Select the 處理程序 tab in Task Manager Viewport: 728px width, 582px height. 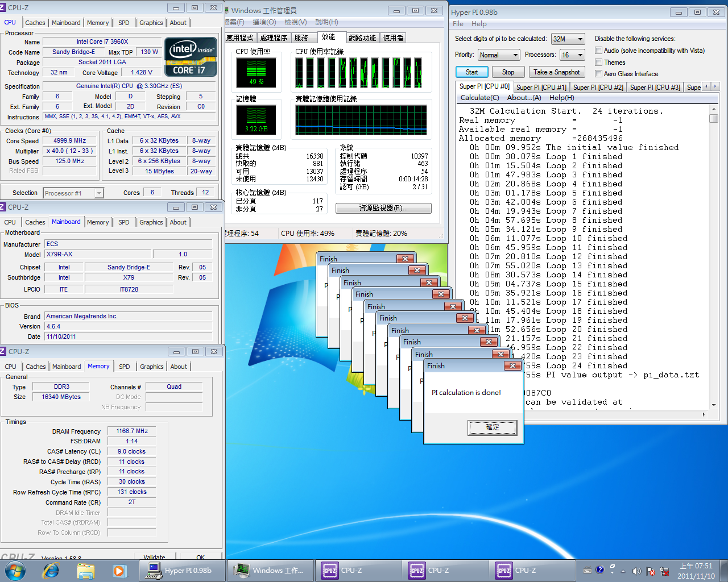pyautogui.click(x=274, y=38)
